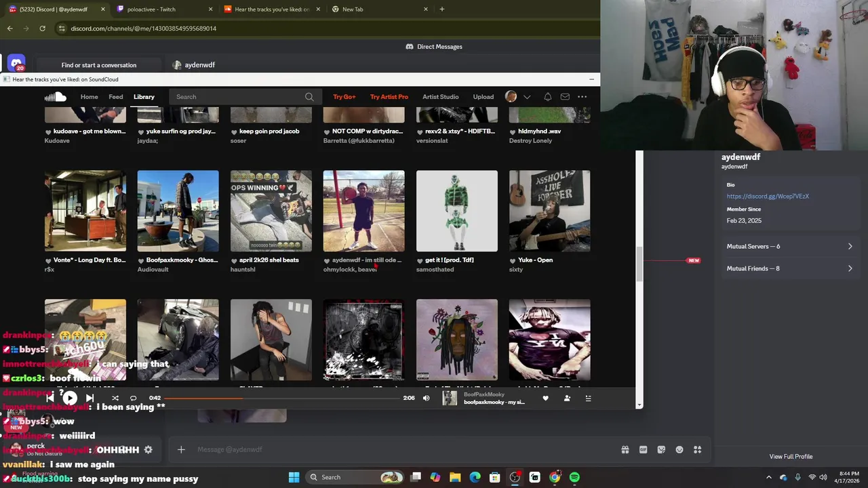
Task: Click the now-playing track artwork in player
Action: pyautogui.click(x=450, y=399)
